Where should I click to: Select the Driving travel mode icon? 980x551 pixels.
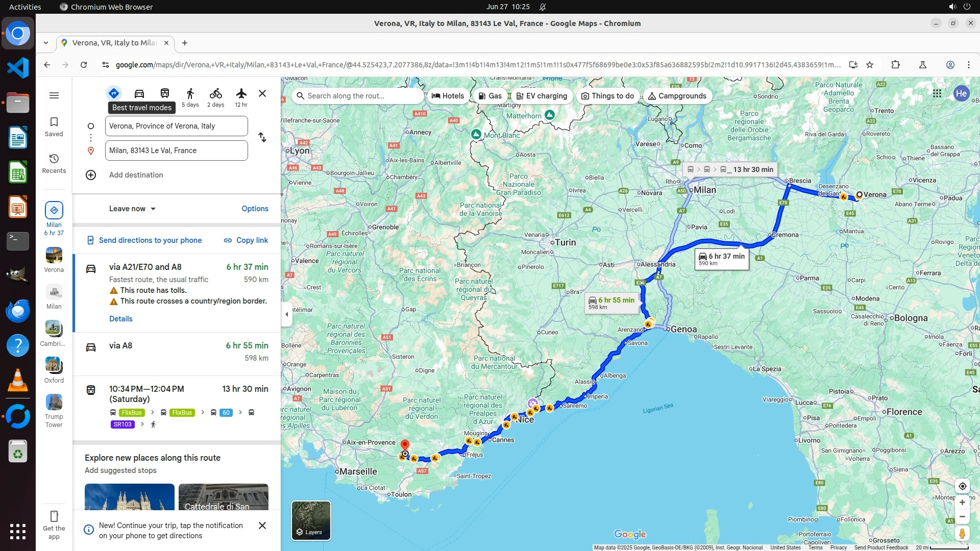click(x=139, y=93)
